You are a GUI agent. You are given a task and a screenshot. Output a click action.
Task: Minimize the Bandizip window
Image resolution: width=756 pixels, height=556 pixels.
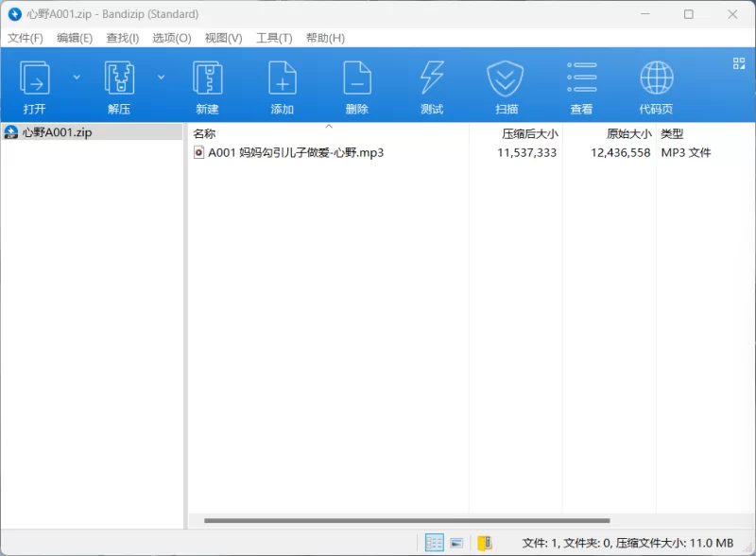click(x=645, y=14)
